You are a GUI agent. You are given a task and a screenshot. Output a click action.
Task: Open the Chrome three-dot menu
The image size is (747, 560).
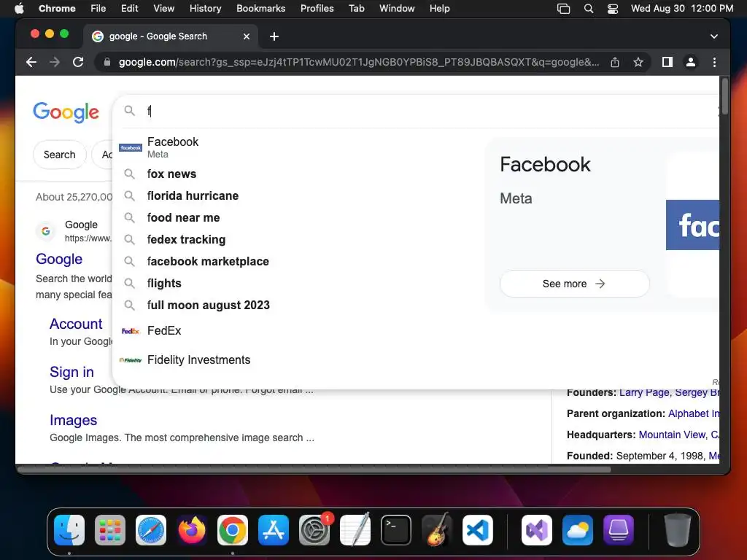click(714, 63)
